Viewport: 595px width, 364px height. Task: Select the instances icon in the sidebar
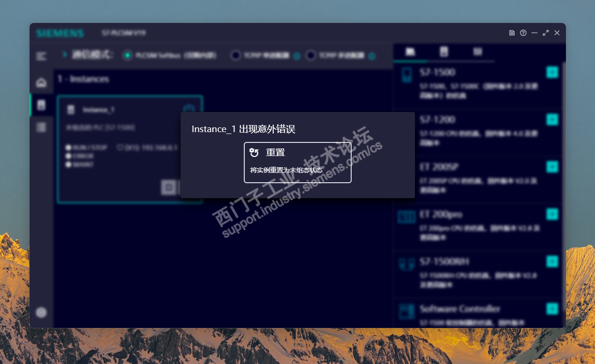tap(41, 105)
